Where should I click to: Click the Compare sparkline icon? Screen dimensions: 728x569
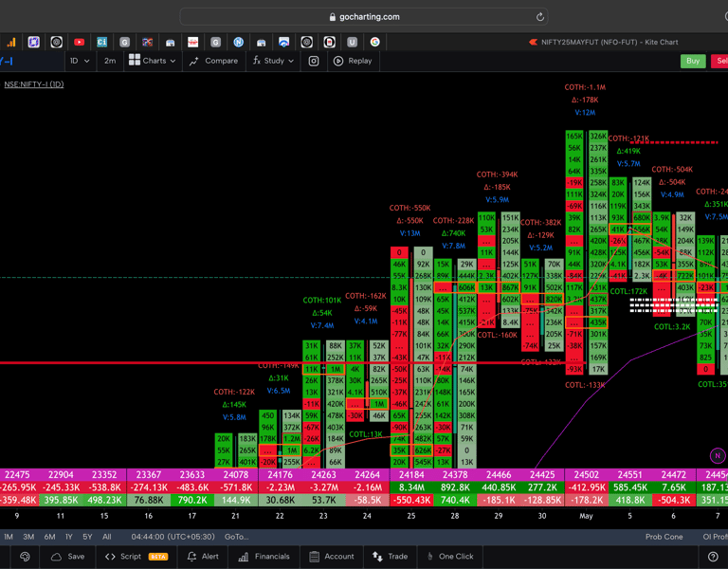(194, 61)
